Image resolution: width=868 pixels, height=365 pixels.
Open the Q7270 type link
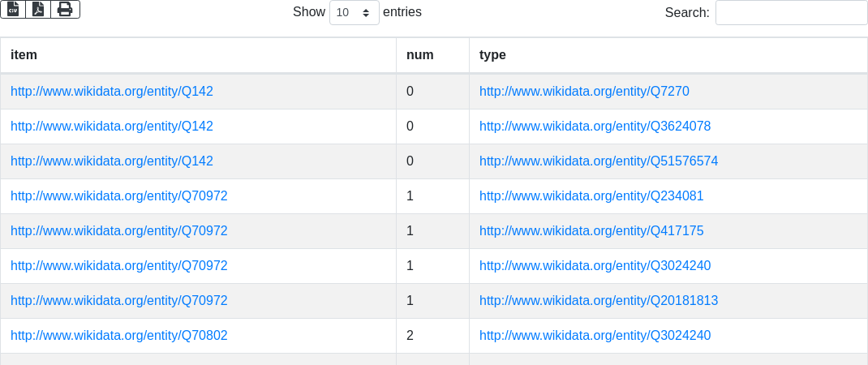tap(584, 92)
